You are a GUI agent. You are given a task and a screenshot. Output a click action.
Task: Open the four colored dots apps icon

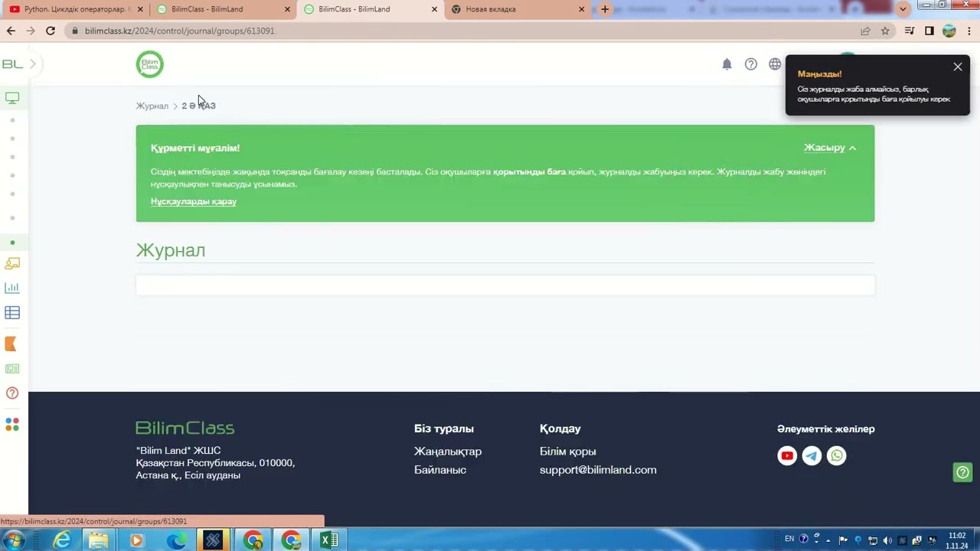(x=12, y=424)
